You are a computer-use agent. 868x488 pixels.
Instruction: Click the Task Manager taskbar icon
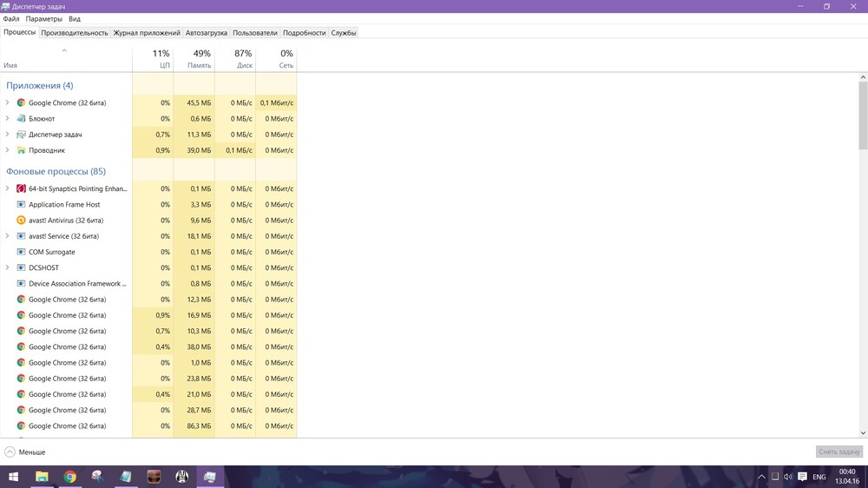[x=210, y=477]
